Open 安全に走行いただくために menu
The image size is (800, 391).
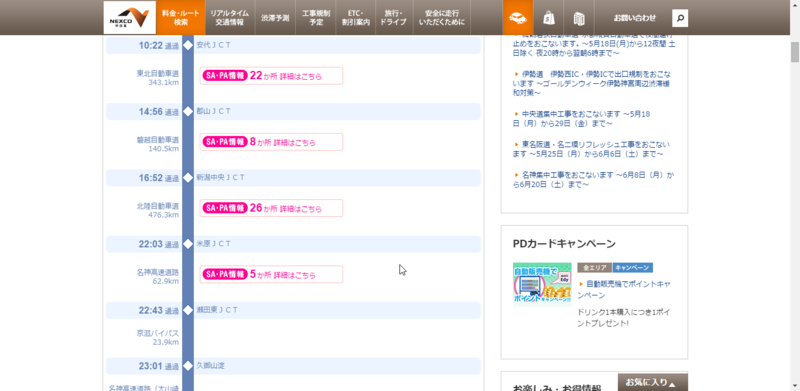442,17
